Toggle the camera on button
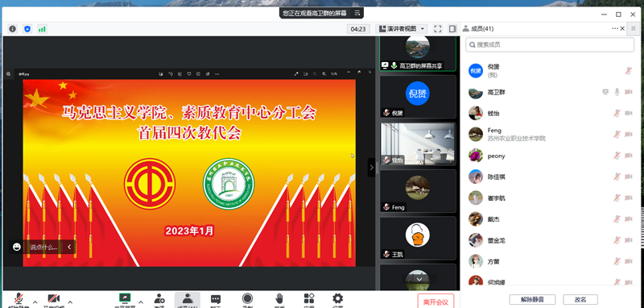 point(54,299)
